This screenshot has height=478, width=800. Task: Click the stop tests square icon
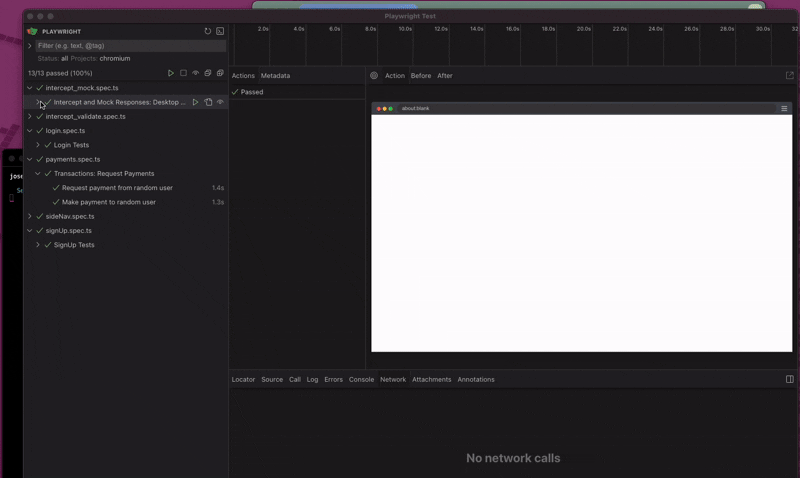[183, 73]
